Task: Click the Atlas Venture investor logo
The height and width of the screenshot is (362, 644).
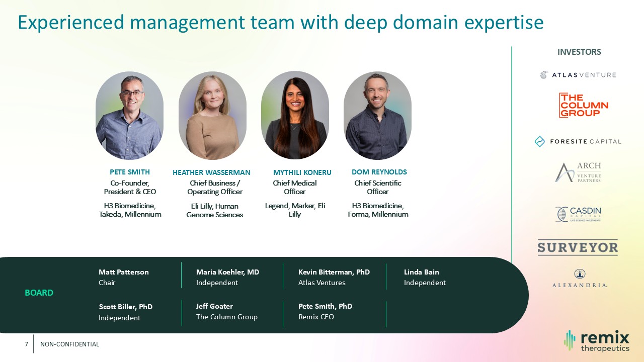Action: [578, 75]
